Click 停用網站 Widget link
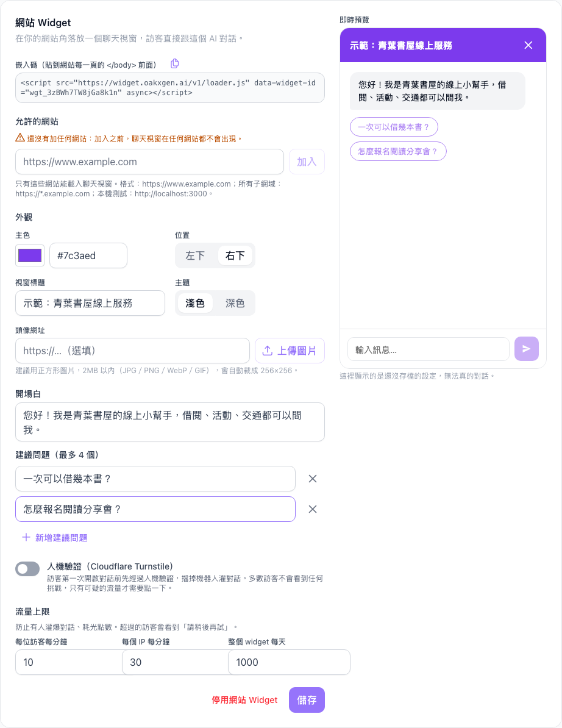562x728 pixels. pos(244,700)
